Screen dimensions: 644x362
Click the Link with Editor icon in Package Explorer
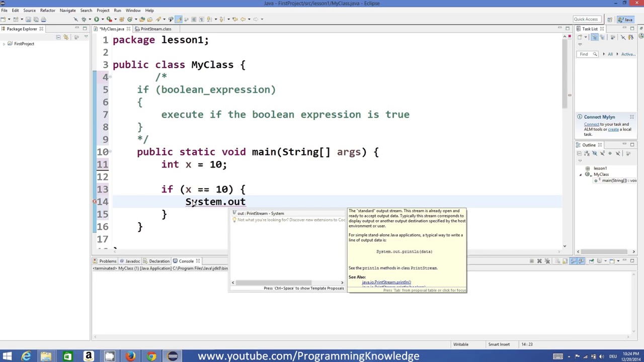pos(66,37)
